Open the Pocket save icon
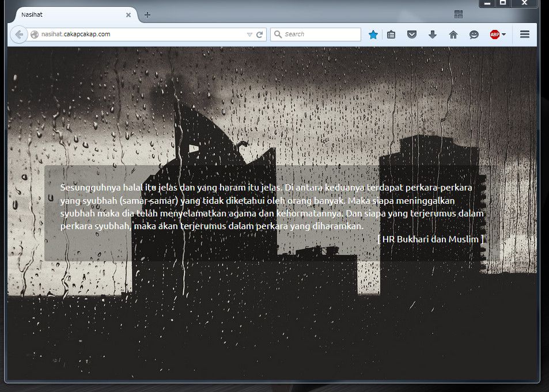The image size is (549, 392). [412, 35]
